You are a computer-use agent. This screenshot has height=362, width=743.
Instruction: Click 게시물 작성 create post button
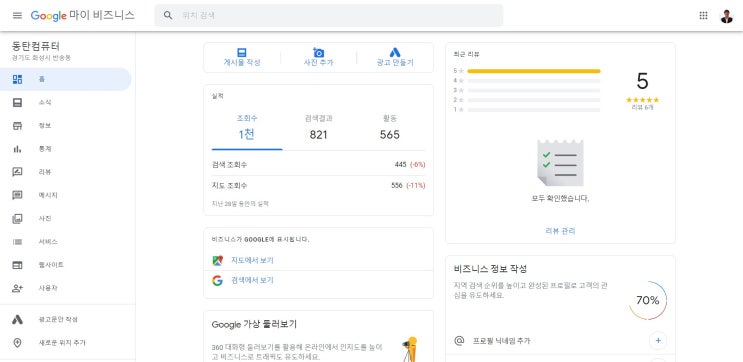coord(242,57)
